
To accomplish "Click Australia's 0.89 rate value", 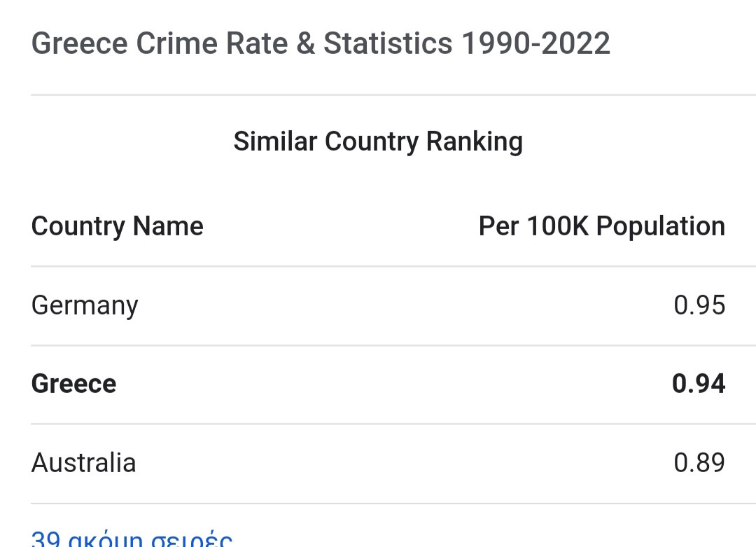I will coord(699,463).
